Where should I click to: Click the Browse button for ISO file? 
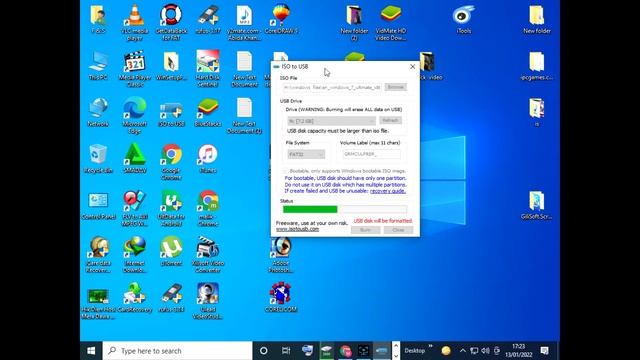coord(396,87)
